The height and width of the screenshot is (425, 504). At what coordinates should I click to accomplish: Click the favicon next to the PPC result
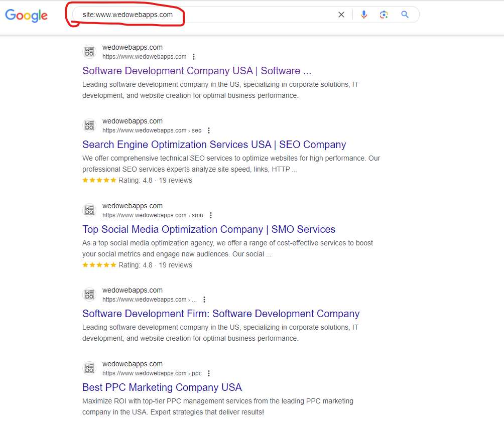(x=89, y=368)
